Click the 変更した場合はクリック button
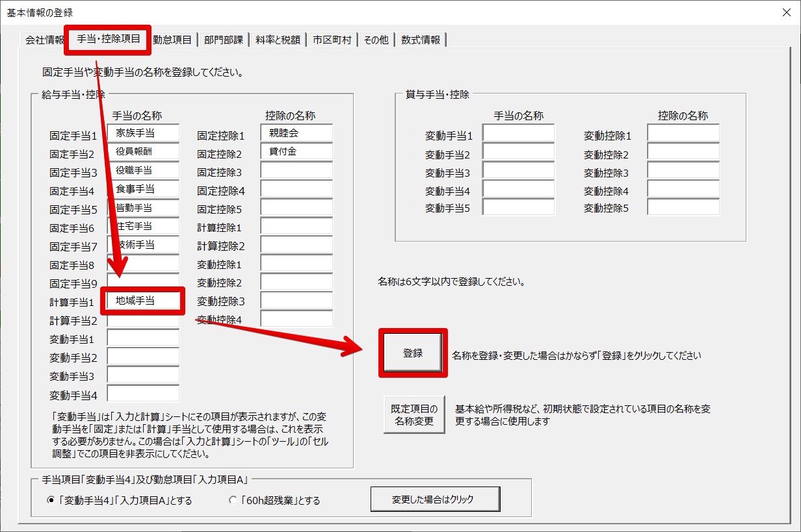 tap(435, 500)
